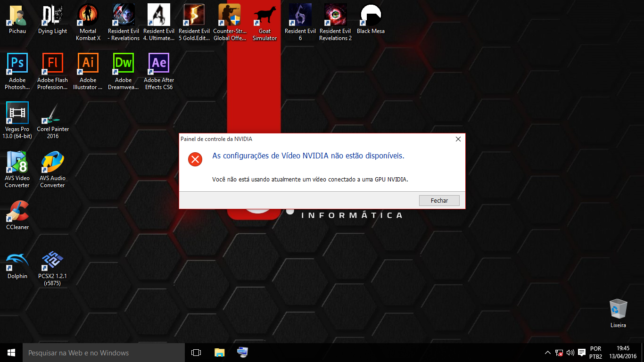Screen dimensions: 644x362
Task: Open the clock showing 19:45
Action: tap(623, 353)
